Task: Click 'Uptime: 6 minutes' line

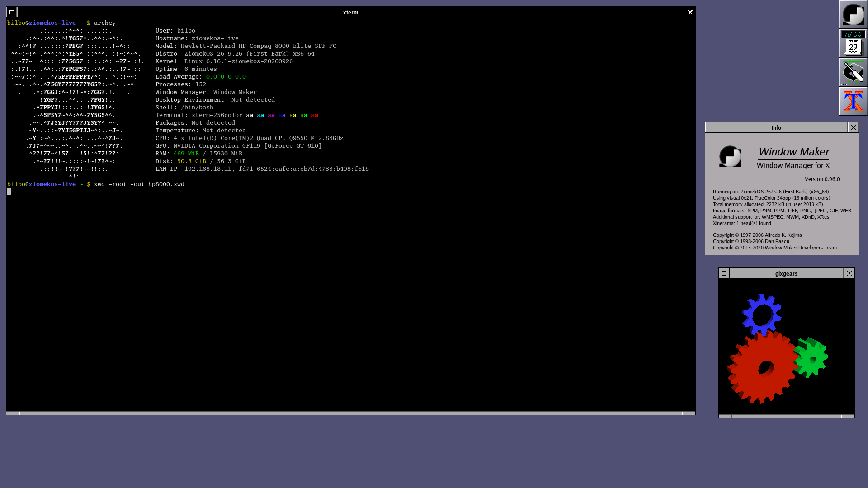Action: point(186,69)
